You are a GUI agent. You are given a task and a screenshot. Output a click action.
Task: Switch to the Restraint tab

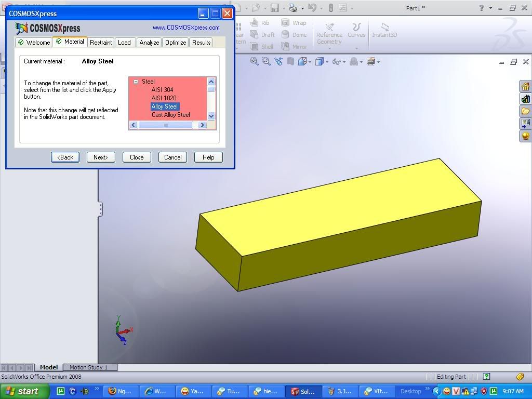coord(101,43)
